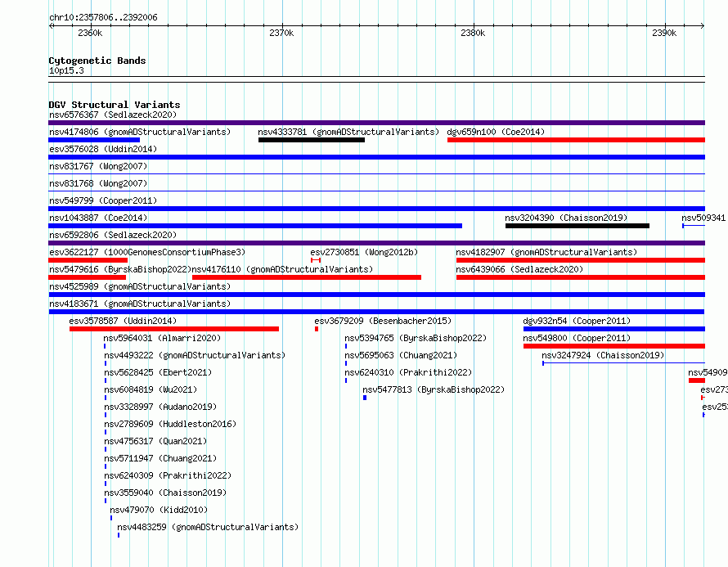The height and width of the screenshot is (567, 728).
Task: Open the nsv3328997 (Audano2019) label
Action: coord(160,407)
